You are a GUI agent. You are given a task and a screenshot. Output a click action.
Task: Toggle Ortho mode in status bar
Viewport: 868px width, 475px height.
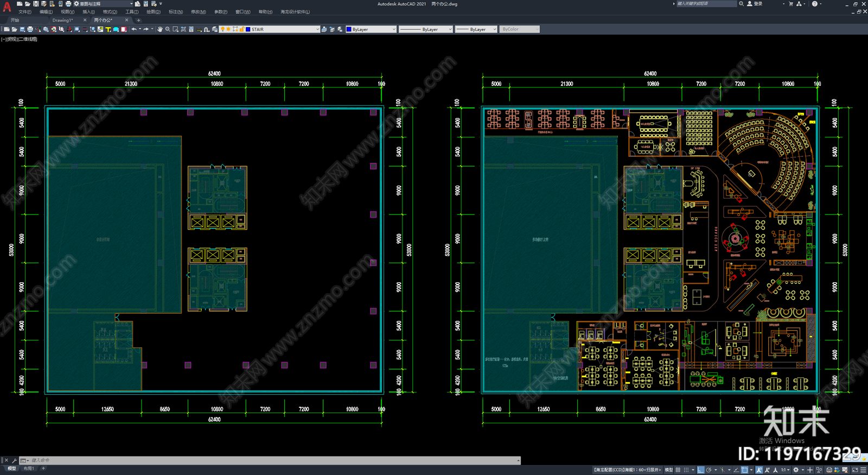point(700,470)
